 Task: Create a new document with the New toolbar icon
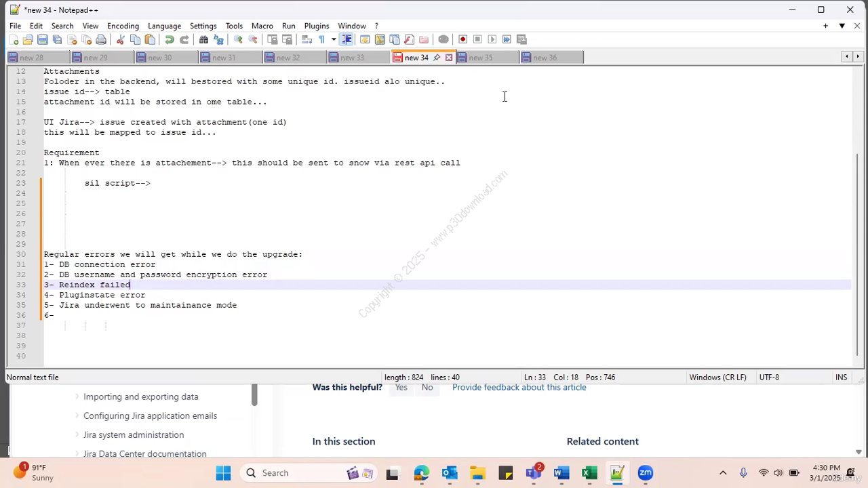[x=13, y=39]
